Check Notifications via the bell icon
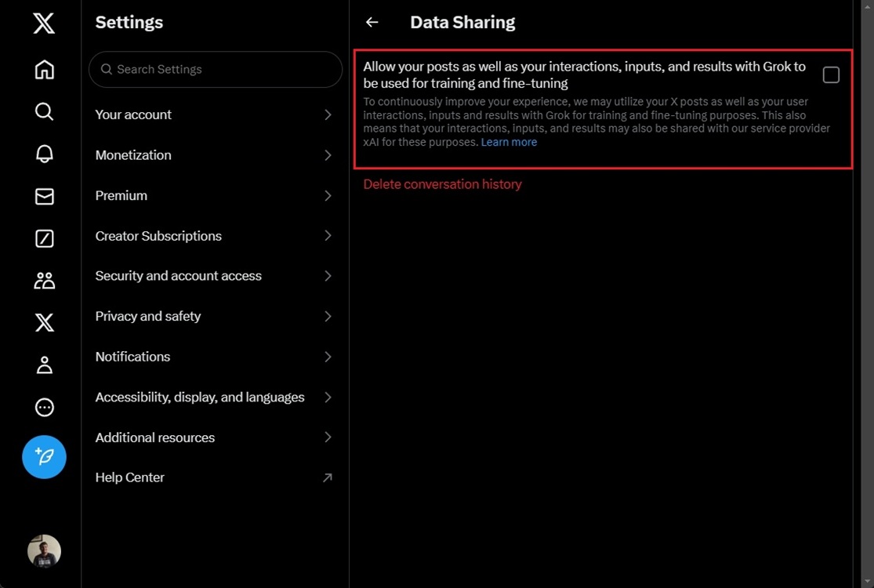 pyautogui.click(x=44, y=154)
